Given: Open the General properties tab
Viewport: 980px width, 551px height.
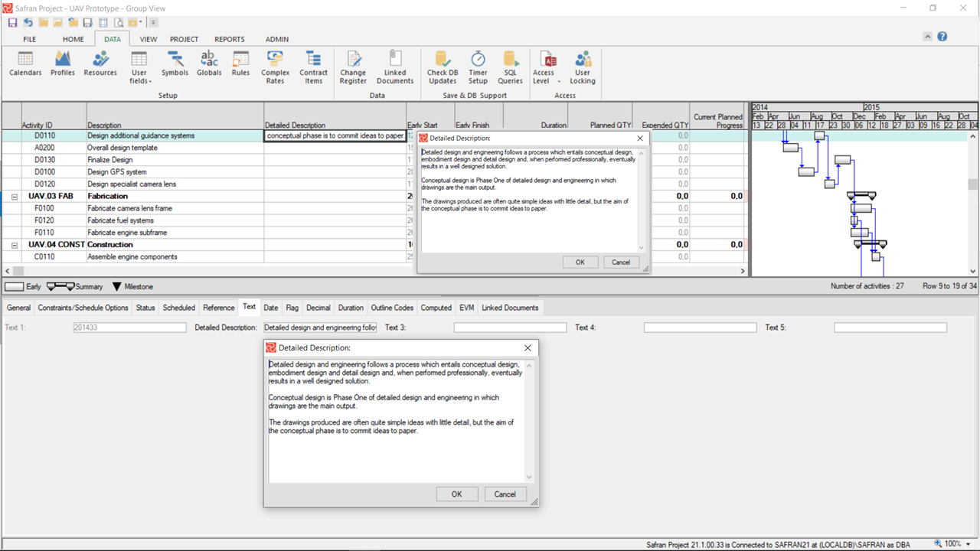Looking at the screenshot, I should click(x=18, y=308).
